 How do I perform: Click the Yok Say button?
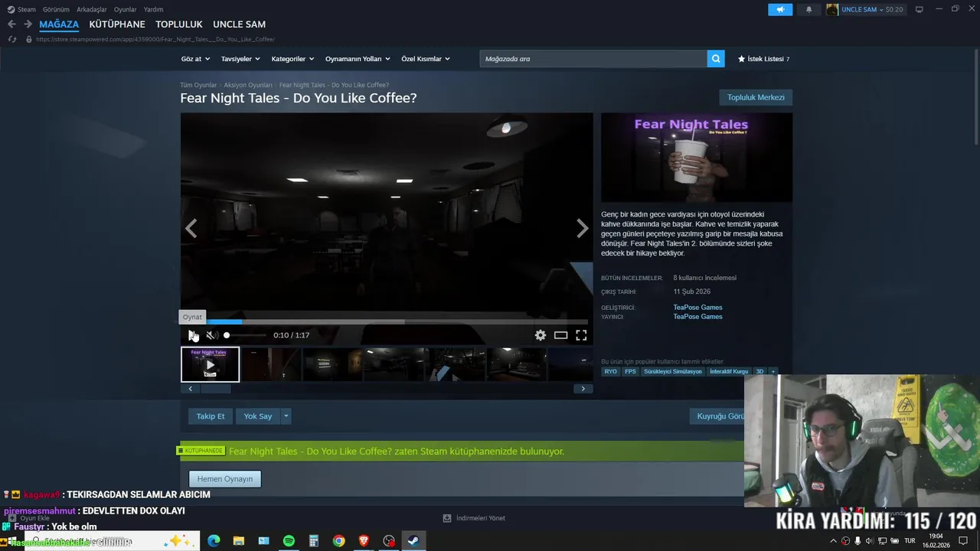tap(258, 416)
